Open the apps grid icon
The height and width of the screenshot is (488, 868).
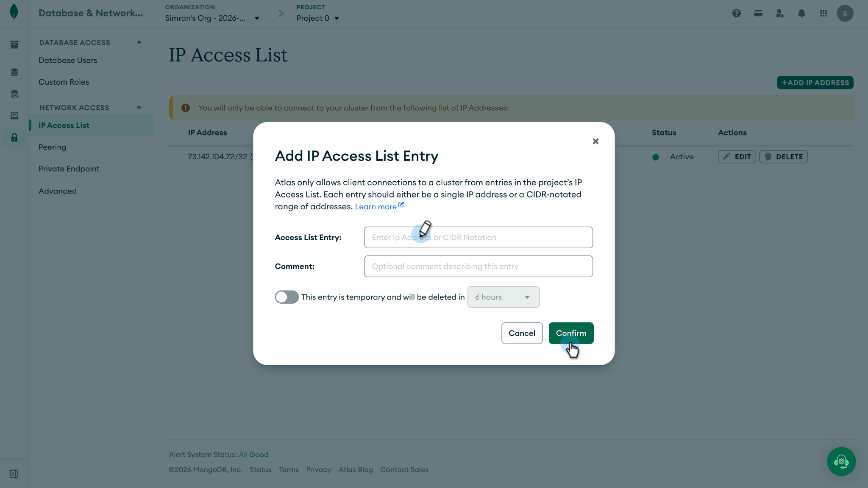pyautogui.click(x=823, y=13)
